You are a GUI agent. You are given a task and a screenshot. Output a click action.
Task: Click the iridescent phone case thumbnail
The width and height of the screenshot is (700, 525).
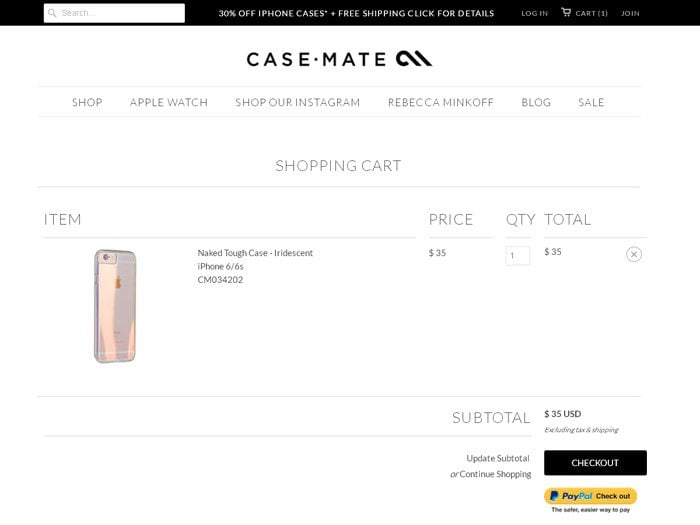pyautogui.click(x=115, y=305)
